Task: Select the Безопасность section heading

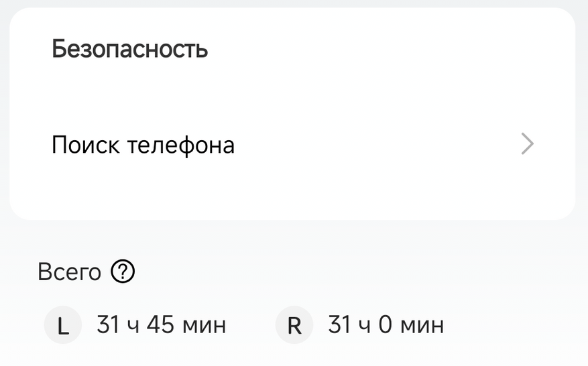Action: [130, 50]
